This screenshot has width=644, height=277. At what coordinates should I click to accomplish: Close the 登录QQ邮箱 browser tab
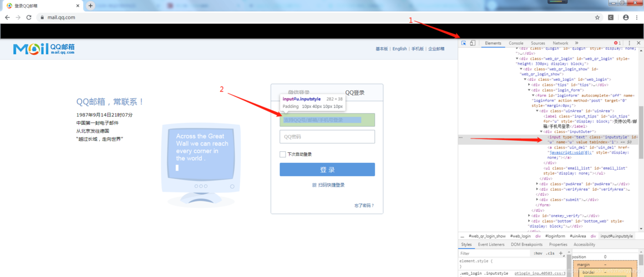(x=78, y=6)
